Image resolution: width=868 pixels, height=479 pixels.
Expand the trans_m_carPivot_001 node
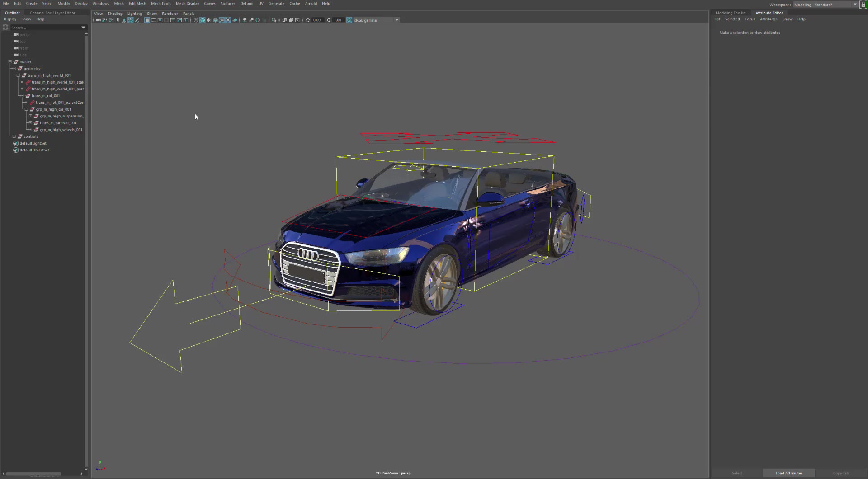click(x=30, y=123)
